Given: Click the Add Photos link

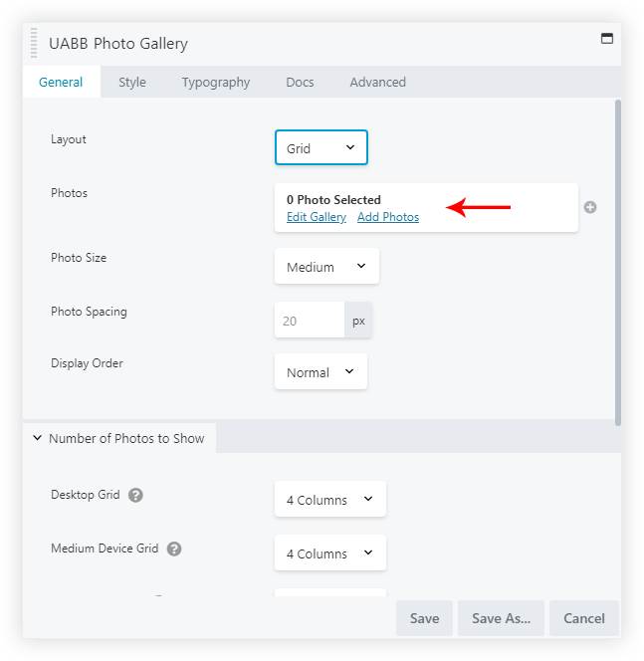Looking at the screenshot, I should click(388, 217).
